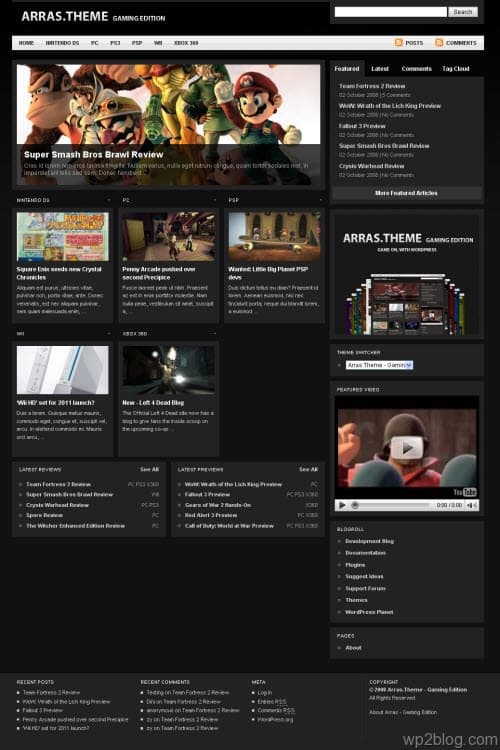Switch to the Tag Cloud tab
Image resolution: width=500 pixels, height=750 pixels.
pos(456,69)
